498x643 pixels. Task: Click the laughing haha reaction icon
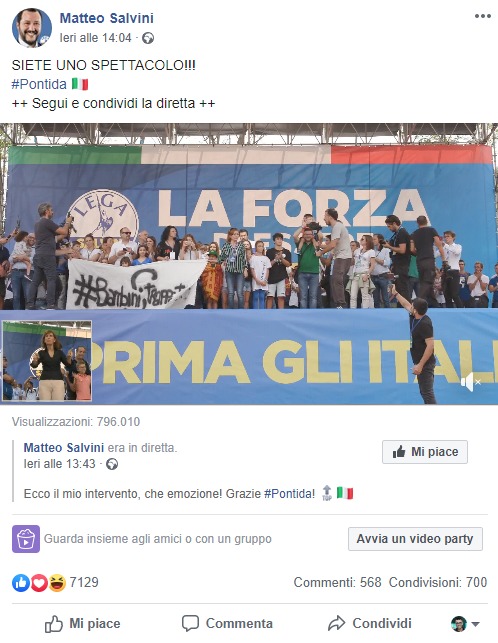57,583
